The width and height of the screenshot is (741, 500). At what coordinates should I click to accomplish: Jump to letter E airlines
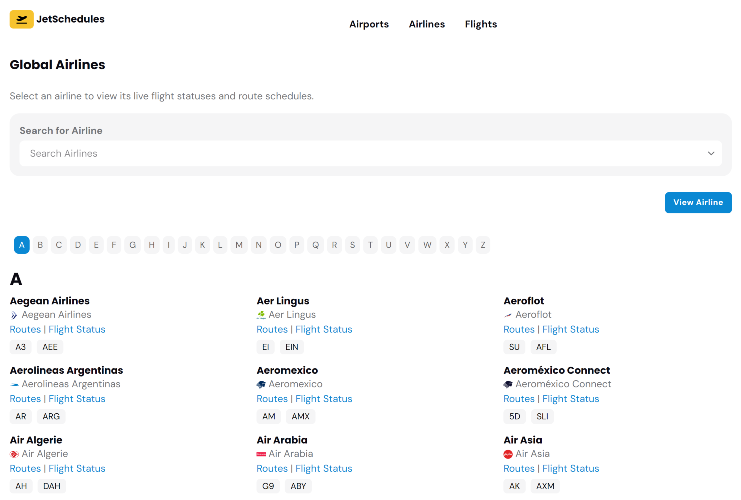96,245
